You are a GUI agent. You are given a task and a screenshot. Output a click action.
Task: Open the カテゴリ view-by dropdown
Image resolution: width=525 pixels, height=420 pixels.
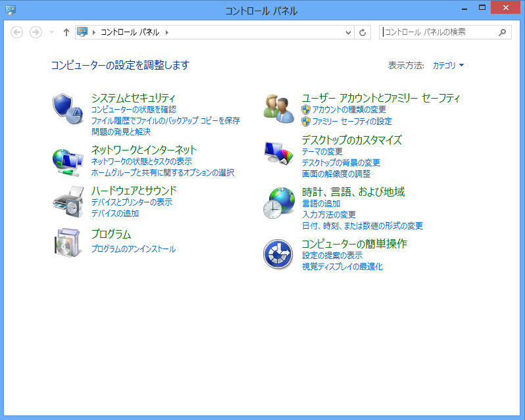tap(448, 65)
